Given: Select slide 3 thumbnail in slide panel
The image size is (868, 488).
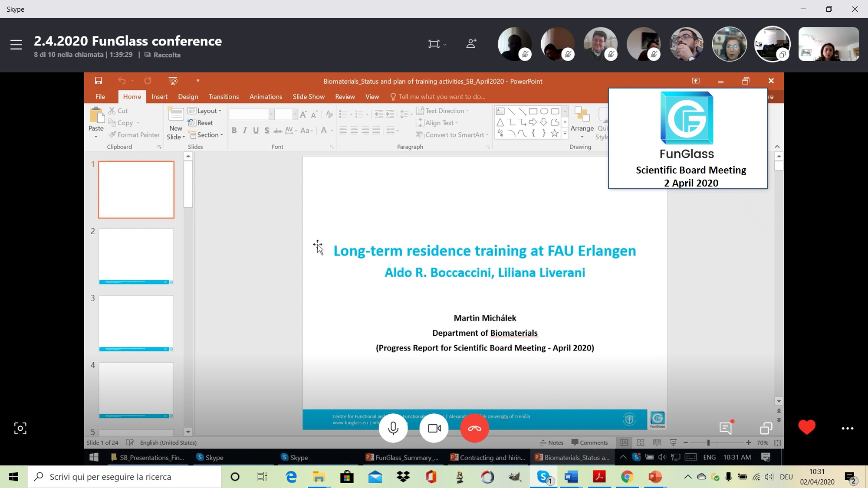Looking at the screenshot, I should point(136,323).
